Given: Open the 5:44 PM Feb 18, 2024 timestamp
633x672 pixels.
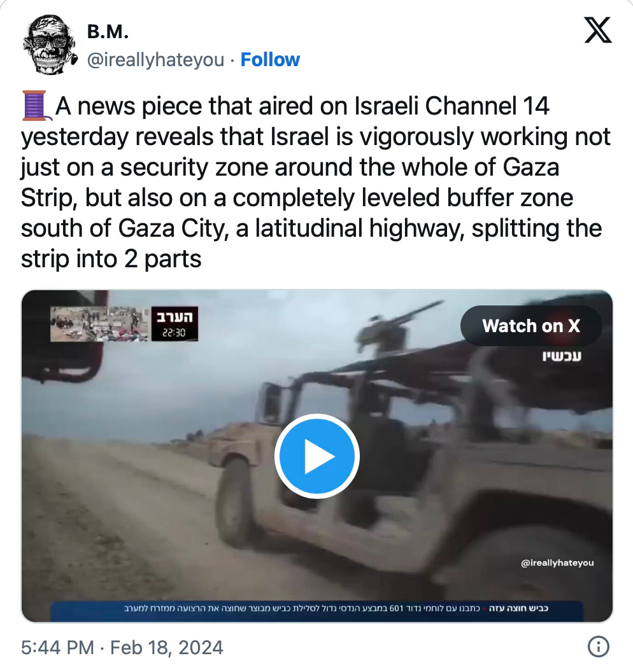Looking at the screenshot, I should (x=122, y=647).
